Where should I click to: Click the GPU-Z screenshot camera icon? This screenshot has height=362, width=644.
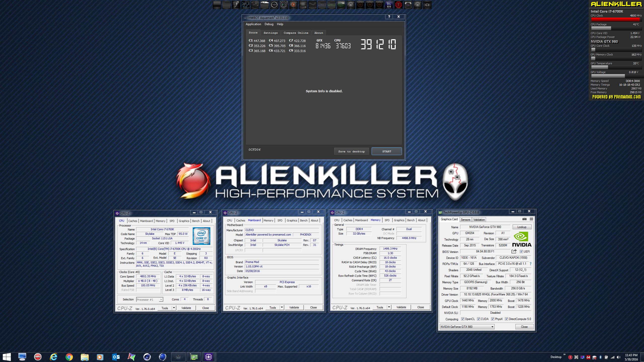[x=524, y=219]
